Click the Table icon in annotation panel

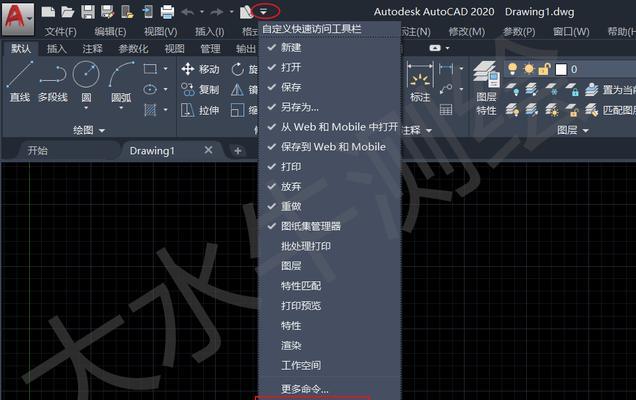tap(446, 110)
